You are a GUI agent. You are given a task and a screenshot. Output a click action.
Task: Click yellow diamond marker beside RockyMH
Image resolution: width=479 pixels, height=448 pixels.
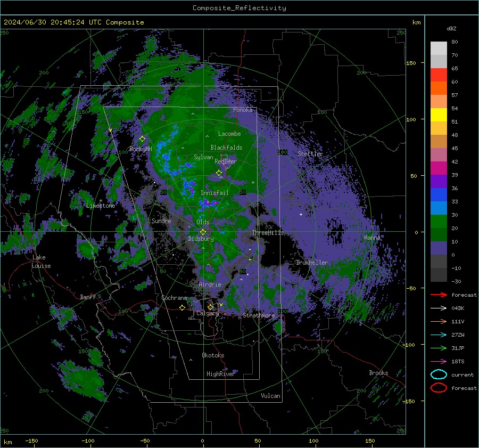142,139
